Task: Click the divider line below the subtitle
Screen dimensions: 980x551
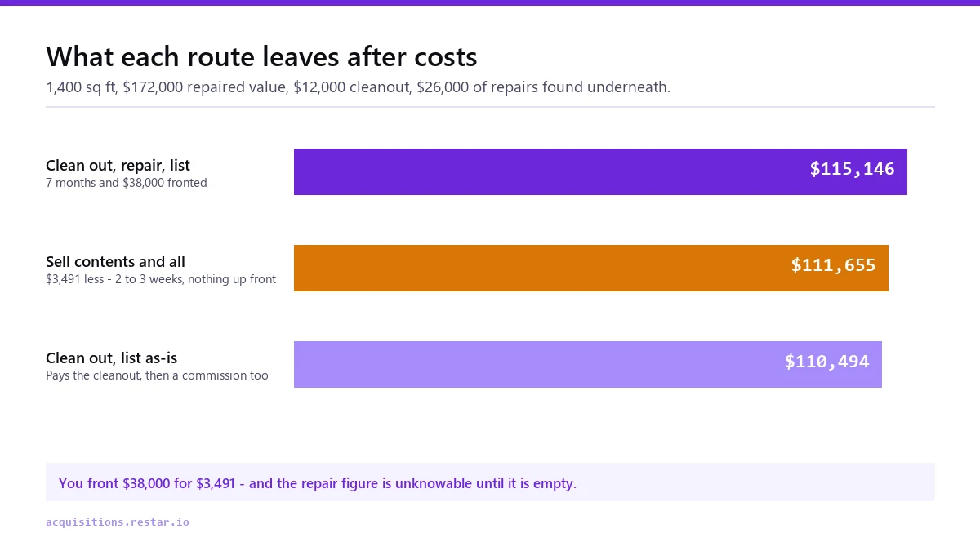Action: coord(490,107)
